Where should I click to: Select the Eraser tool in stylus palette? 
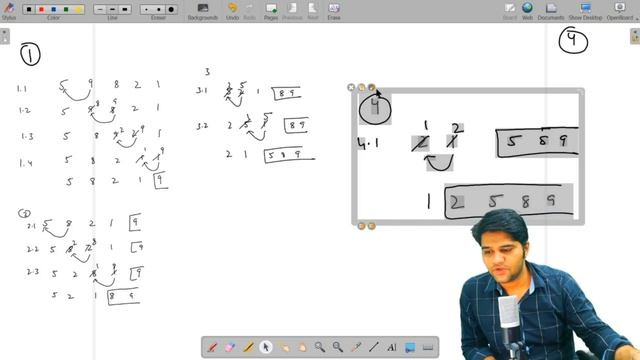(x=230, y=347)
